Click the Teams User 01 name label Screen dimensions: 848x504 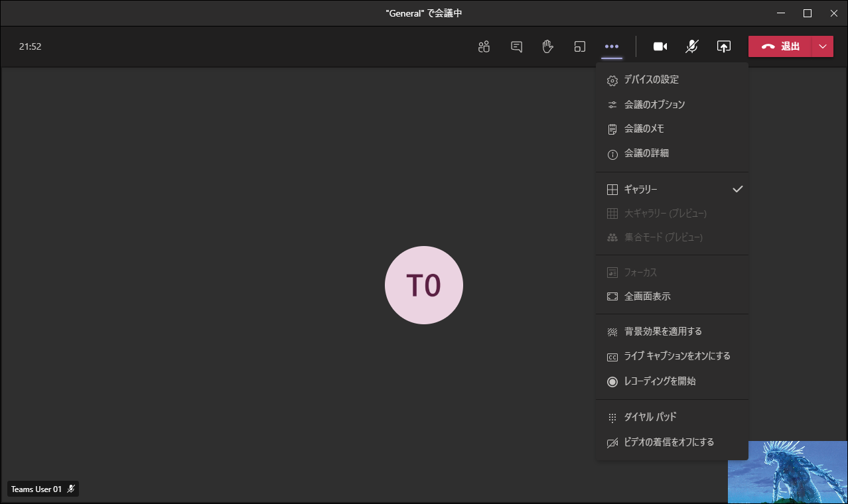click(36, 489)
